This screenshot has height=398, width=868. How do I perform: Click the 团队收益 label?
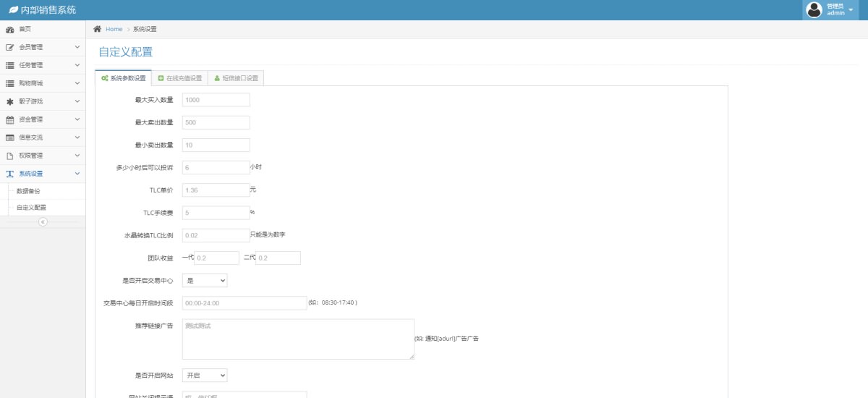click(161, 258)
